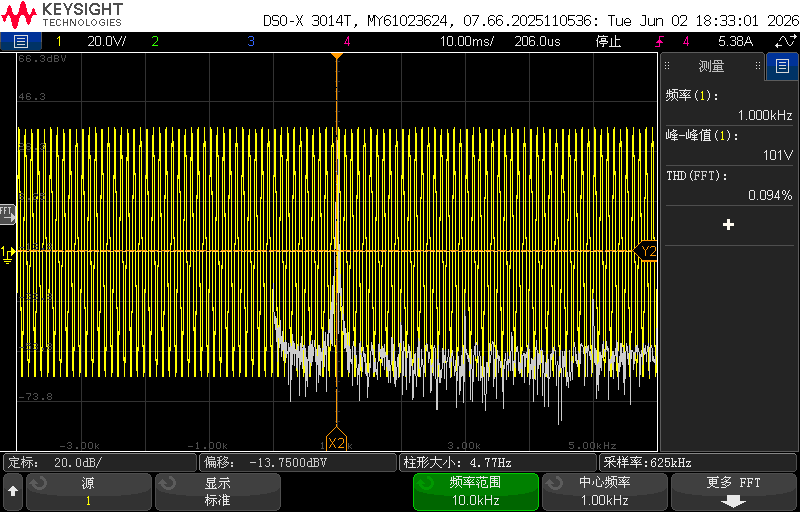Open the sidebar list icon beside 测量
The height and width of the screenshot is (512, 800).
(782, 66)
